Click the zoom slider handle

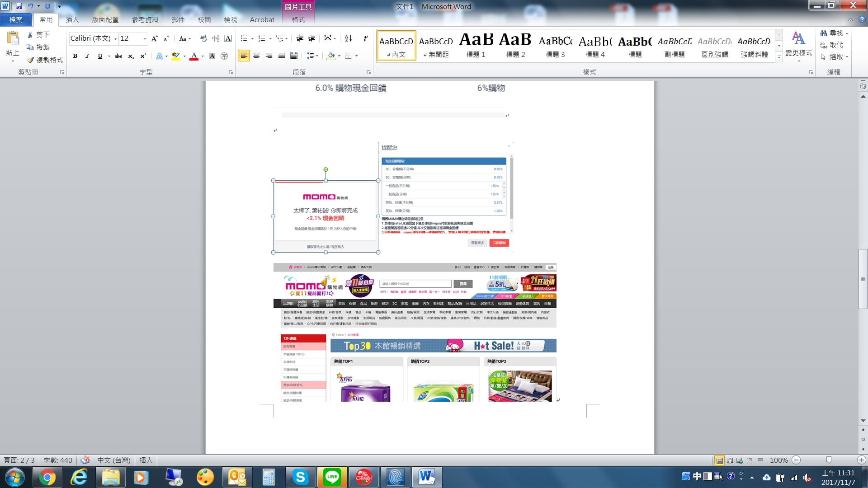(x=829, y=460)
